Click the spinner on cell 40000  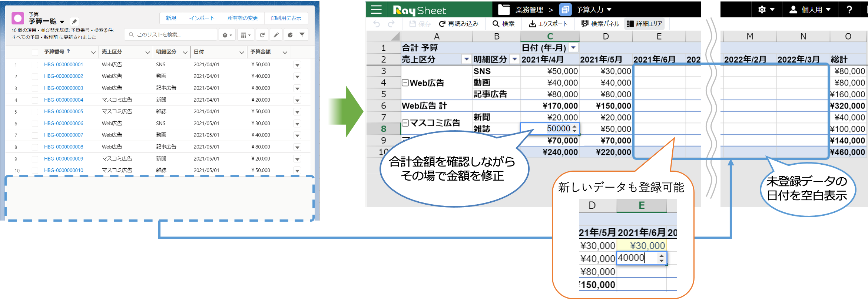[662, 258]
